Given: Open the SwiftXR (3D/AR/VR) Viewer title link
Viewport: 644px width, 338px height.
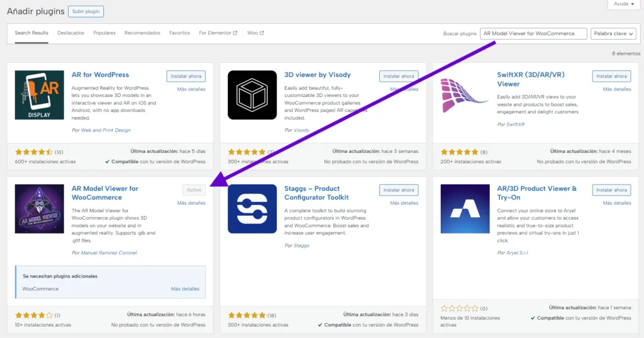Looking at the screenshot, I should [x=531, y=79].
